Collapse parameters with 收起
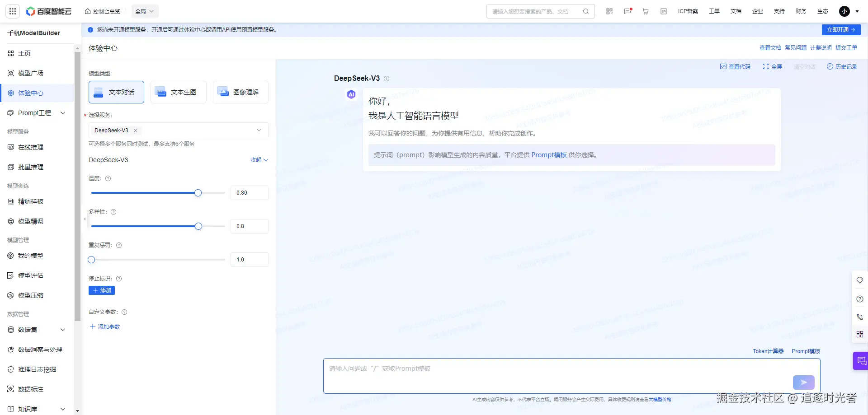This screenshot has height=415, width=868. tap(259, 160)
